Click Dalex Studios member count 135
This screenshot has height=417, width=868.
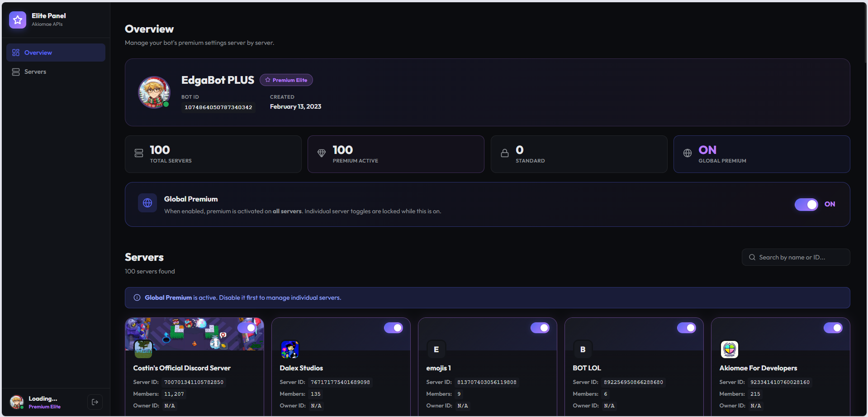point(316,394)
